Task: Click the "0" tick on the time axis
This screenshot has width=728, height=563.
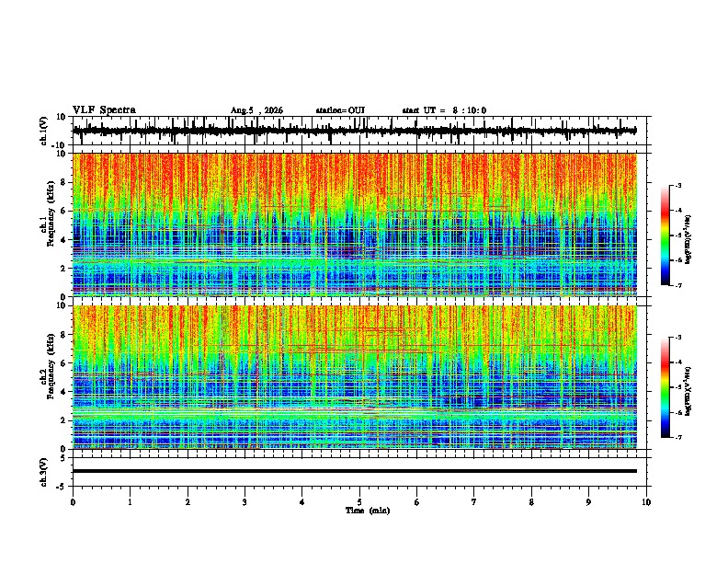Action: click(73, 502)
